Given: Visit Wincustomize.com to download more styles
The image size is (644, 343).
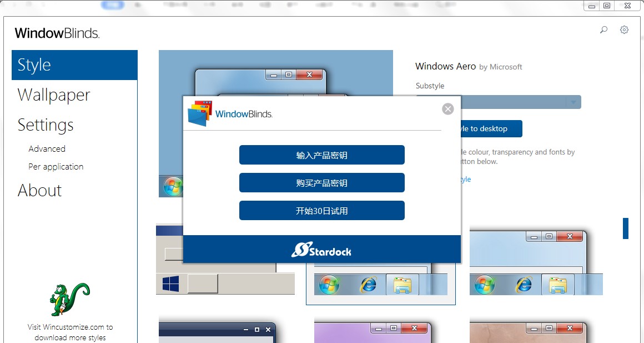Looking at the screenshot, I should pyautogui.click(x=70, y=332).
